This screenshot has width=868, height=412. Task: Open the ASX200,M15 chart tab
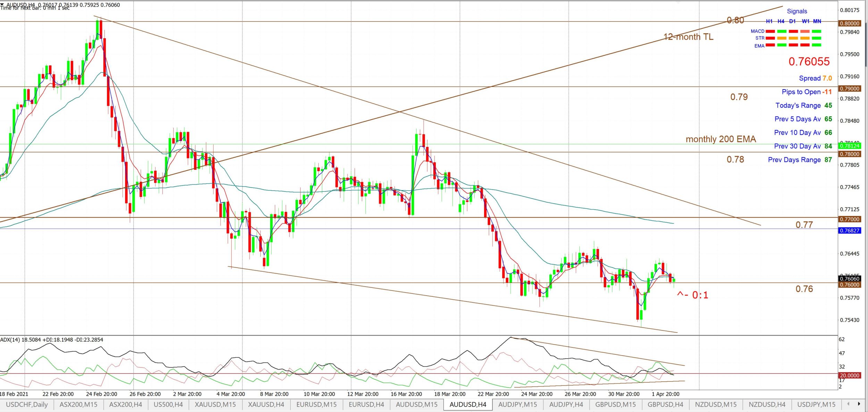(x=78, y=404)
